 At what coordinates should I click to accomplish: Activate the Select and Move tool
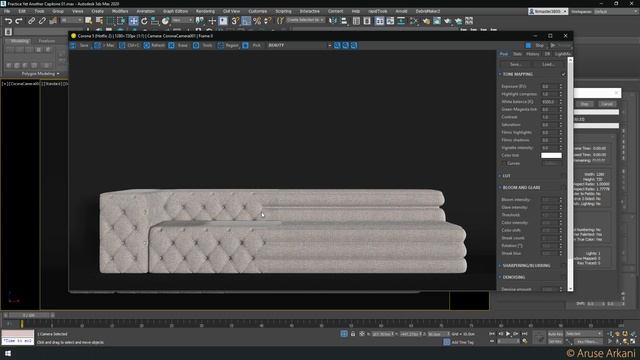(x=133, y=21)
